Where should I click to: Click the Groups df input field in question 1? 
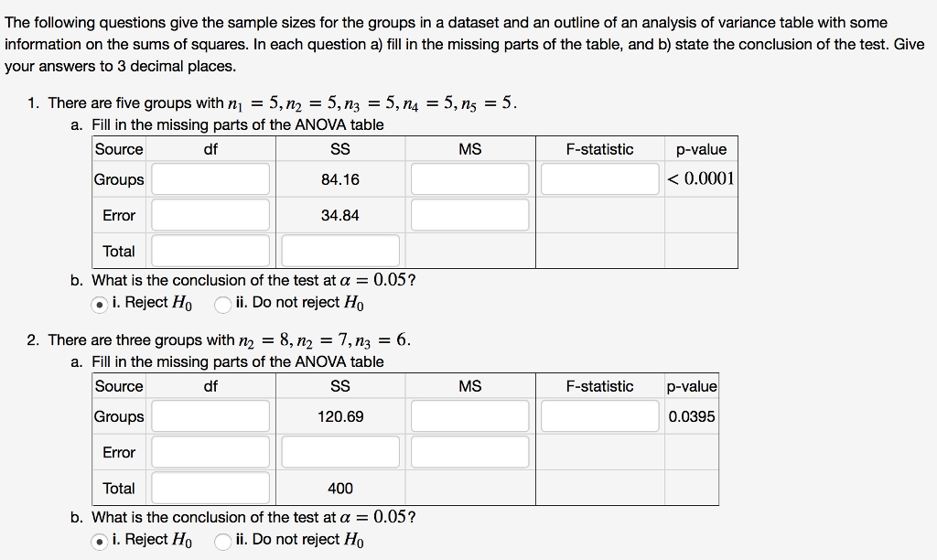coord(209,178)
